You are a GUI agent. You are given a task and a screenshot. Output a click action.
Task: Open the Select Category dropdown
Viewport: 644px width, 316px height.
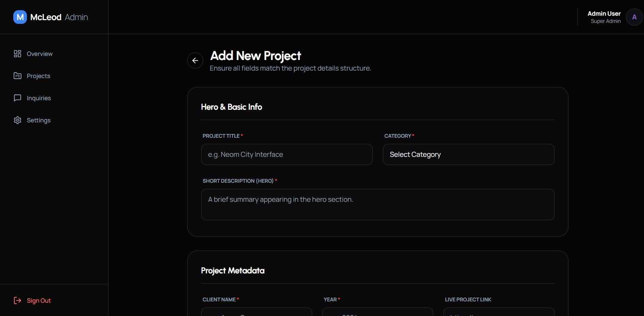(x=468, y=154)
